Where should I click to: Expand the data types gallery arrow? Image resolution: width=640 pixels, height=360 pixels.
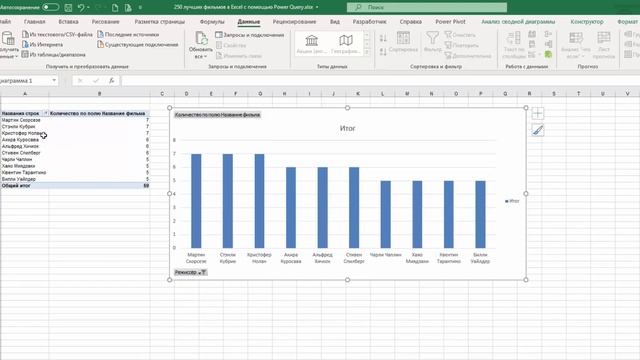[x=367, y=52]
